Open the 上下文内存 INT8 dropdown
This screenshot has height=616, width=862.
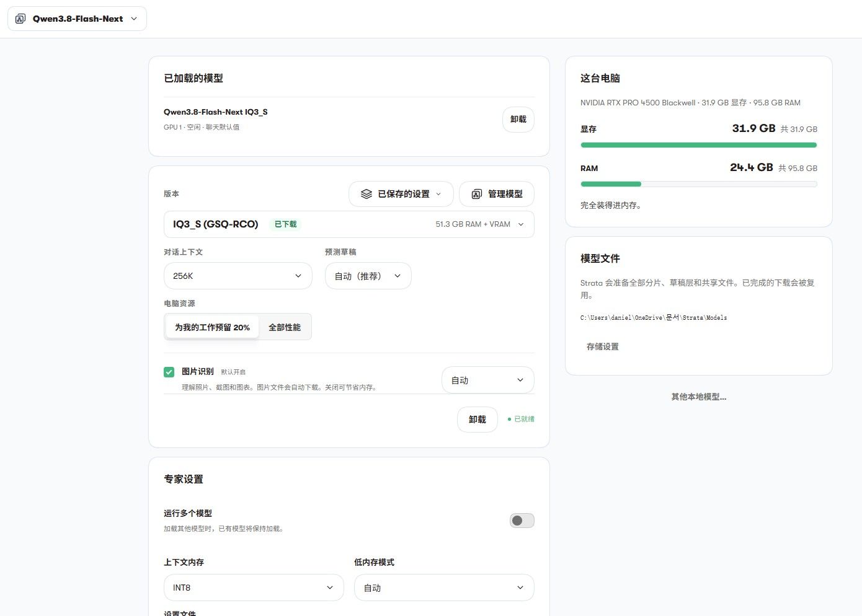tap(253, 587)
